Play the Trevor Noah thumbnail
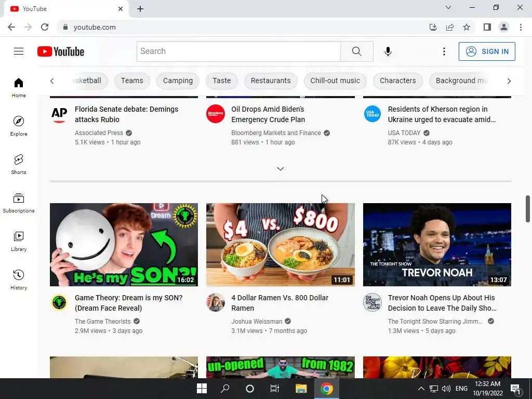The image size is (532, 399). (x=437, y=245)
